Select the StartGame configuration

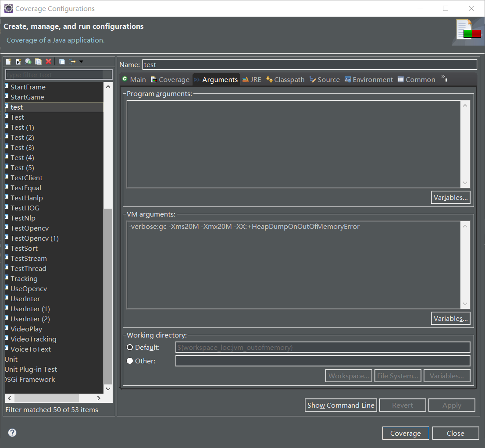tap(27, 97)
